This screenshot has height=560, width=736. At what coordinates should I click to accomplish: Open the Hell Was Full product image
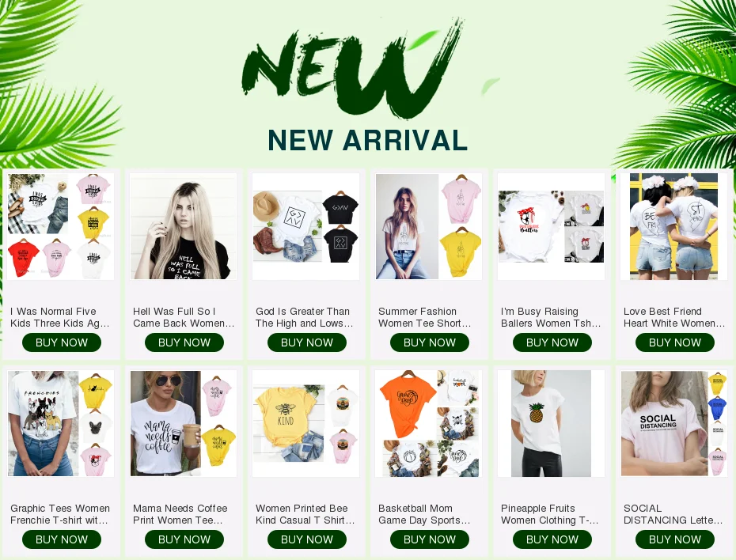pos(184,226)
